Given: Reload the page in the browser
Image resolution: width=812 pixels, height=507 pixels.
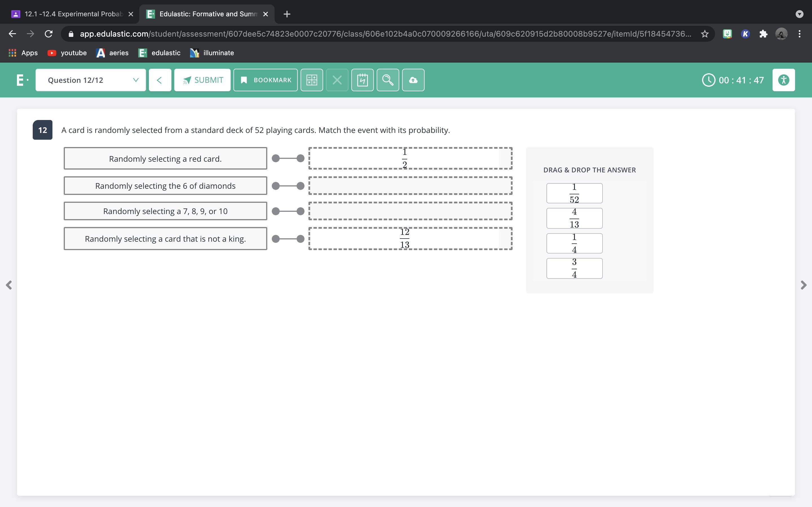Looking at the screenshot, I should (x=49, y=34).
